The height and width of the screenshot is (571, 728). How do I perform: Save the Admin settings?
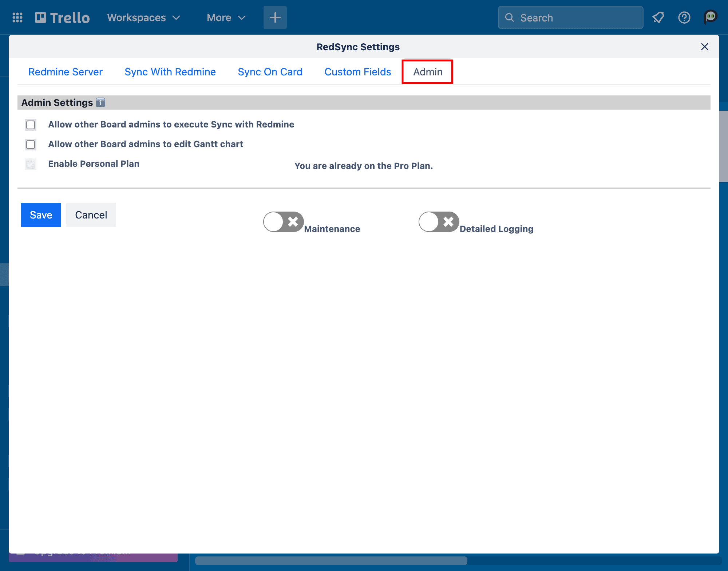click(x=41, y=215)
